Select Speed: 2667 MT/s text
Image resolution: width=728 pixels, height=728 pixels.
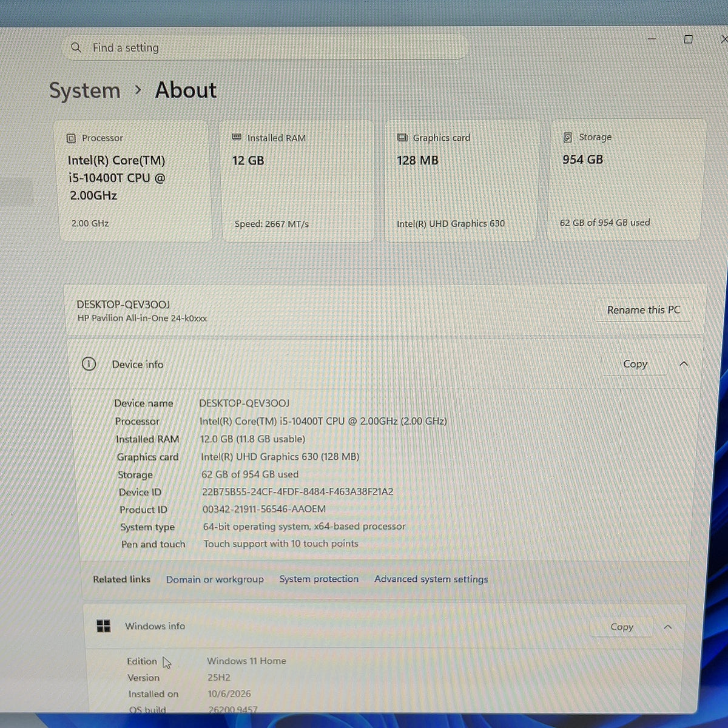(271, 224)
